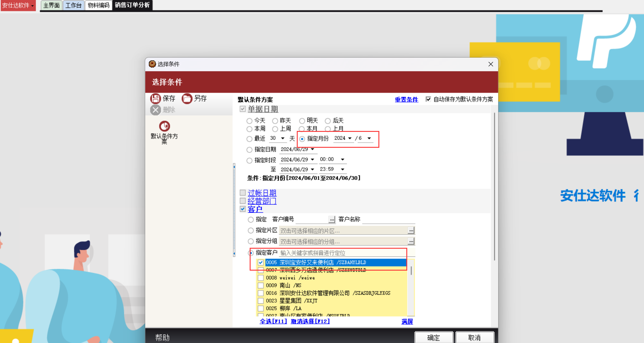Click the dialog title bar app icon
644x343 pixels.
tap(152, 64)
